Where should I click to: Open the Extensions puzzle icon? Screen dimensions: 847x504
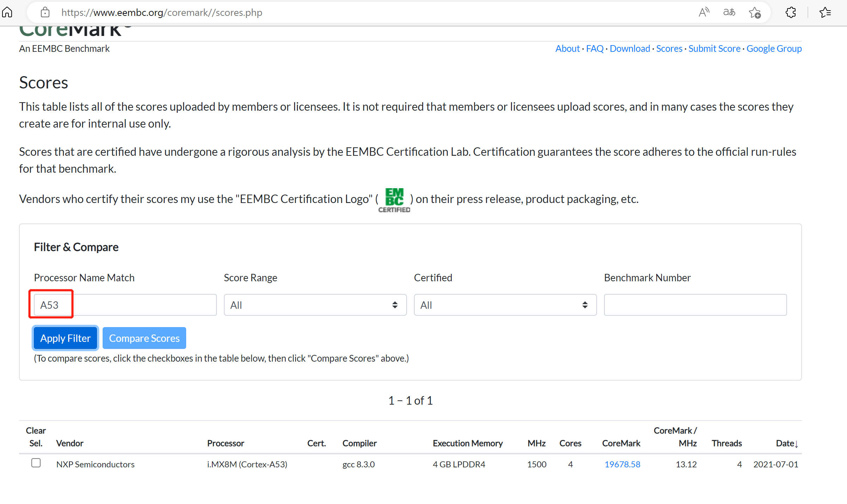[791, 12]
